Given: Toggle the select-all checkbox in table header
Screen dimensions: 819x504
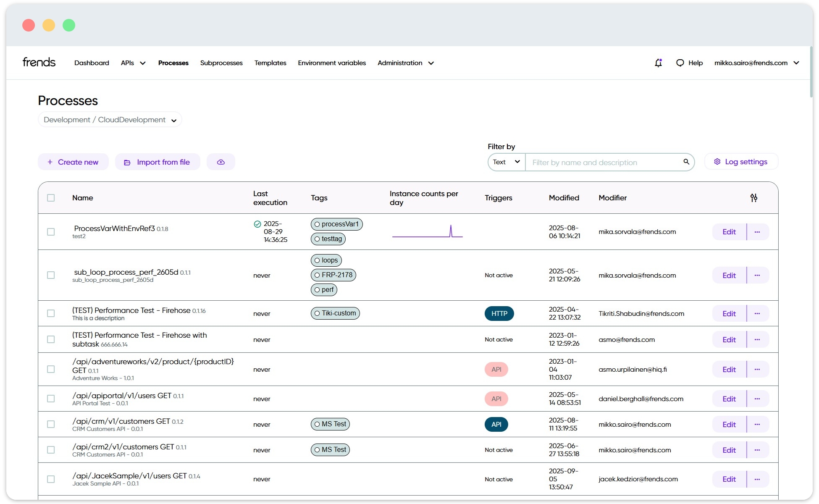Looking at the screenshot, I should [51, 198].
